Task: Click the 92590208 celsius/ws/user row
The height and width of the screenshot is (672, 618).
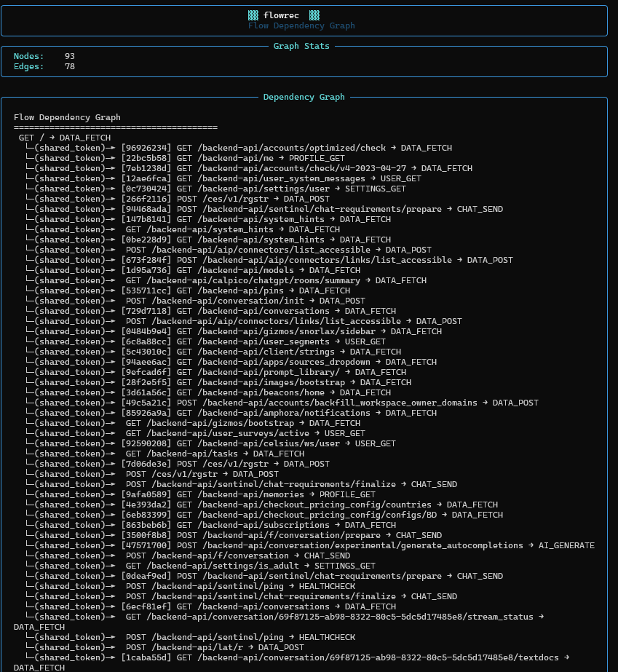Action: 211,443
